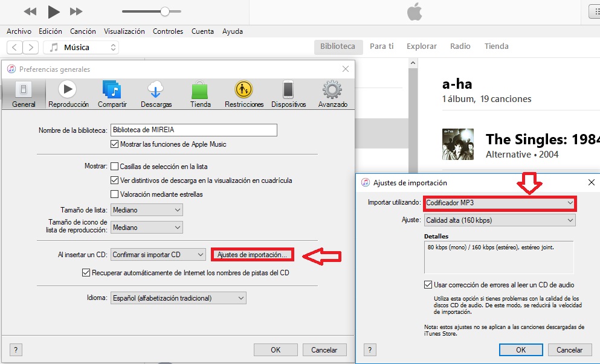
Task: Switch to the Radio tab
Action: (460, 46)
